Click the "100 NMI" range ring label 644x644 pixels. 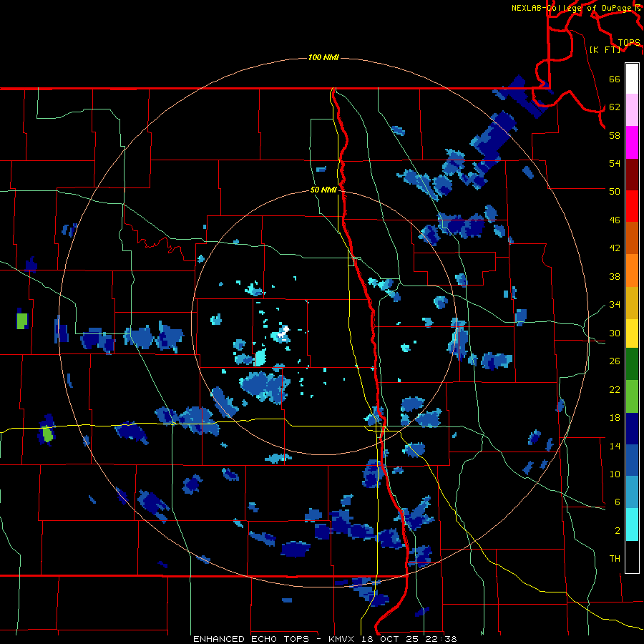(323, 57)
